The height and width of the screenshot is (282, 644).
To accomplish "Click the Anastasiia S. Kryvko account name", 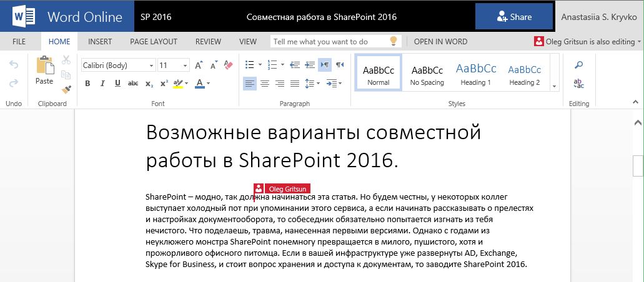I will [x=599, y=17].
